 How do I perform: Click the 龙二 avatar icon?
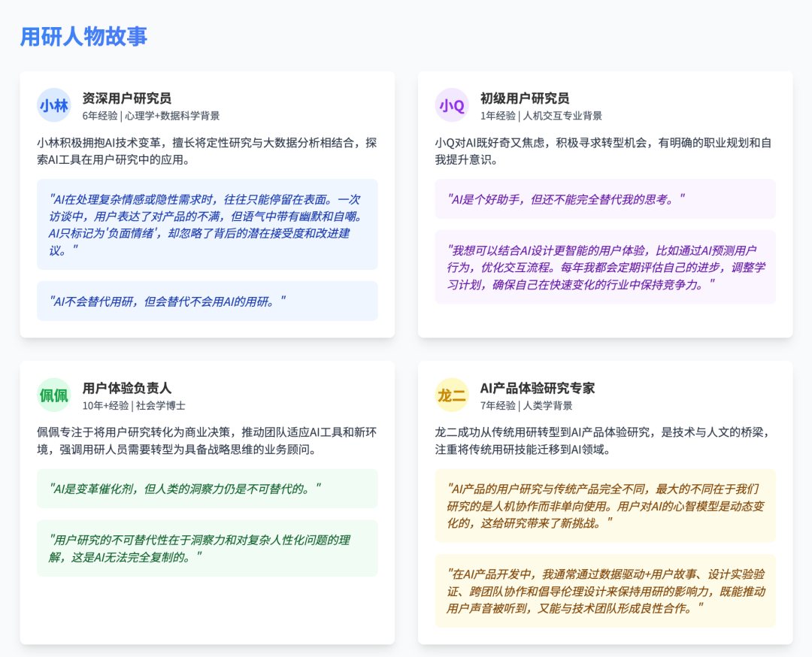tap(451, 394)
